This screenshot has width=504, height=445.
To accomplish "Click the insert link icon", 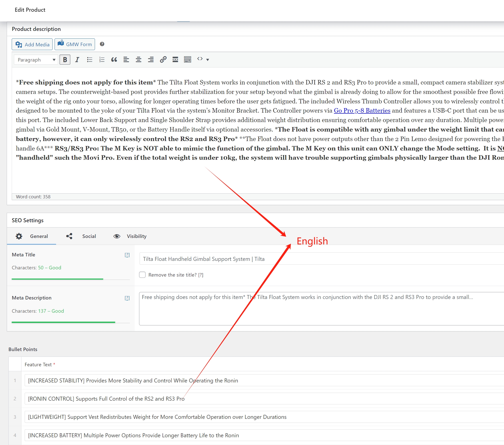I will tap(163, 60).
